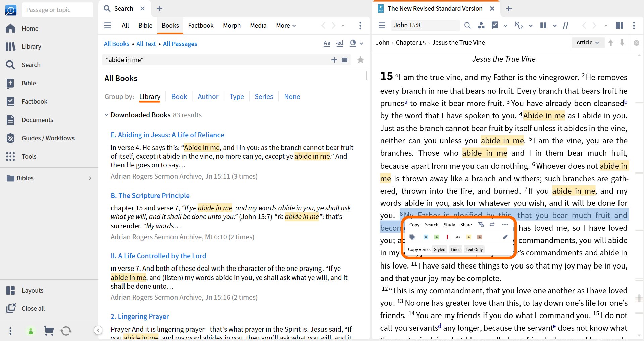
Task: Copy verse as Text Only
Action: point(474,249)
